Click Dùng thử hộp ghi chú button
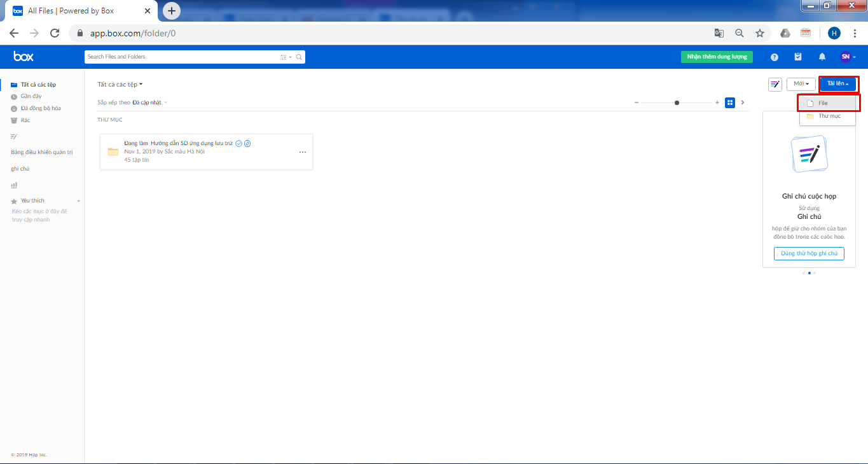The image size is (868, 464). (809, 253)
